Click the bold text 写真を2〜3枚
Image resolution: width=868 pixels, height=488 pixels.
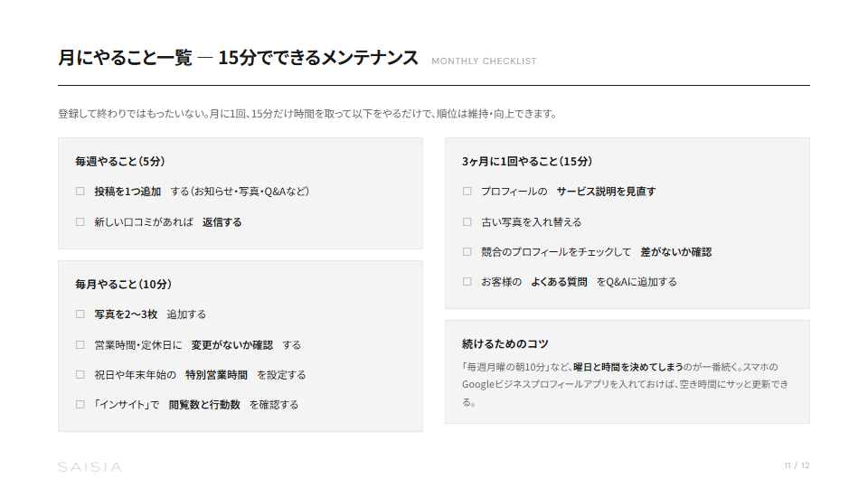(x=126, y=314)
